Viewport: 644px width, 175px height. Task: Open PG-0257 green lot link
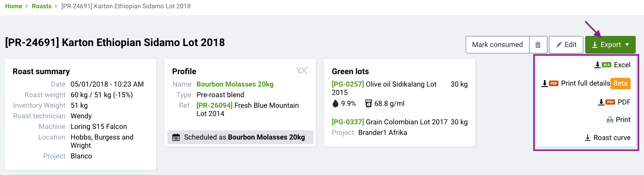coord(348,84)
